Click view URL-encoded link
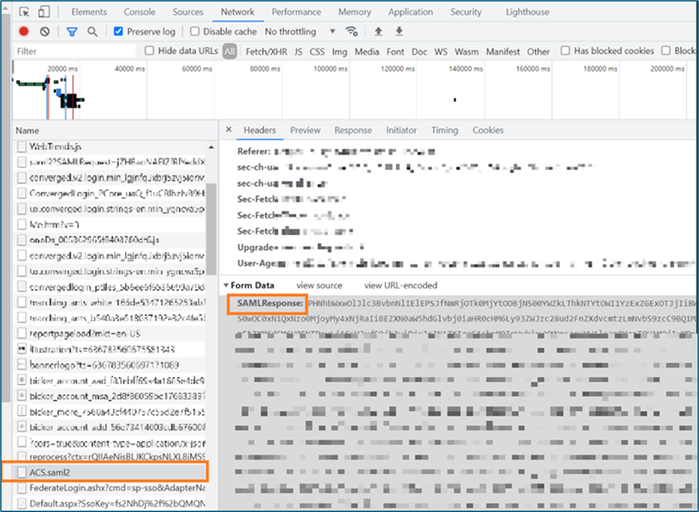Image resolution: width=699 pixels, height=512 pixels. pos(401,285)
